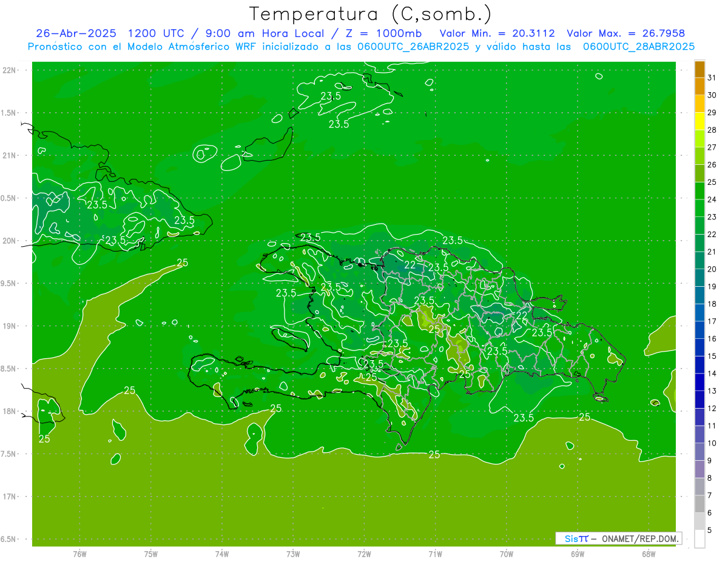Click the 18N latitude label

coord(8,411)
